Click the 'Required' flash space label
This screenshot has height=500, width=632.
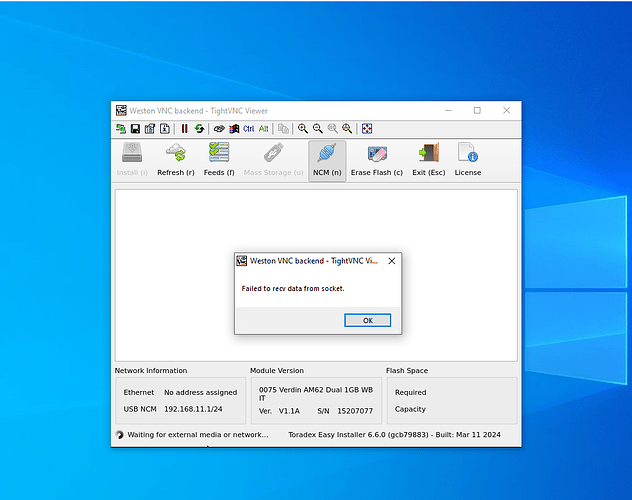click(410, 392)
